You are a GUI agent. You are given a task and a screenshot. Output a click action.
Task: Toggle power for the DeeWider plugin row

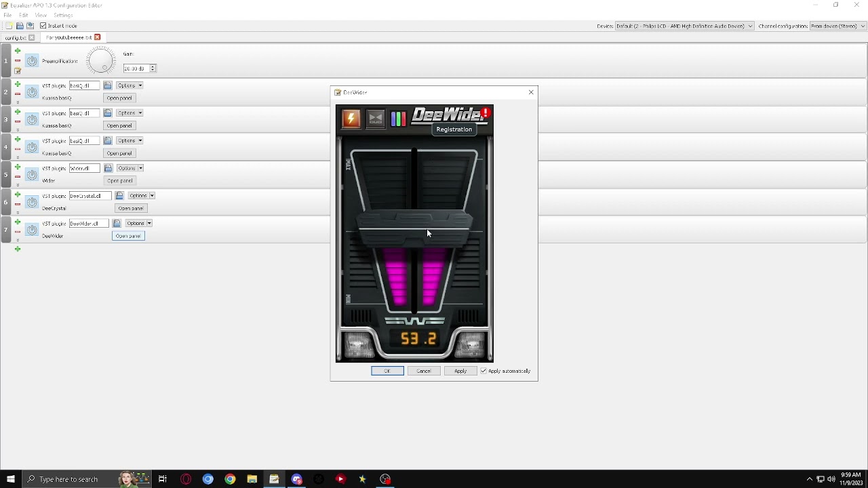coord(32,229)
